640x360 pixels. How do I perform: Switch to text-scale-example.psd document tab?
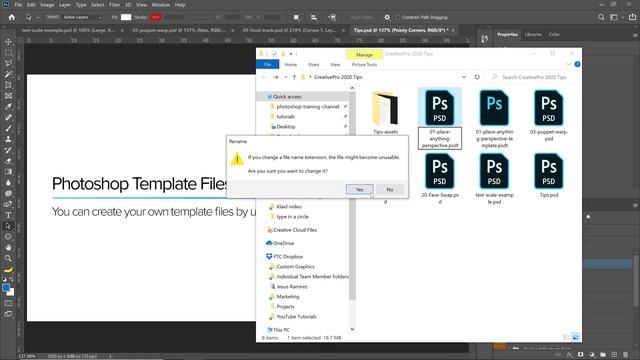pyautogui.click(x=69, y=30)
